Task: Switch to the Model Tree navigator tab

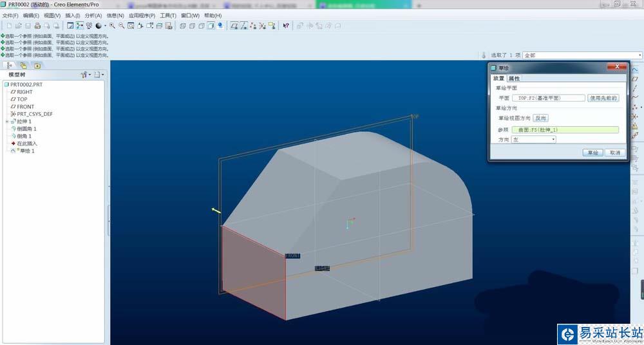Action: (x=10, y=65)
